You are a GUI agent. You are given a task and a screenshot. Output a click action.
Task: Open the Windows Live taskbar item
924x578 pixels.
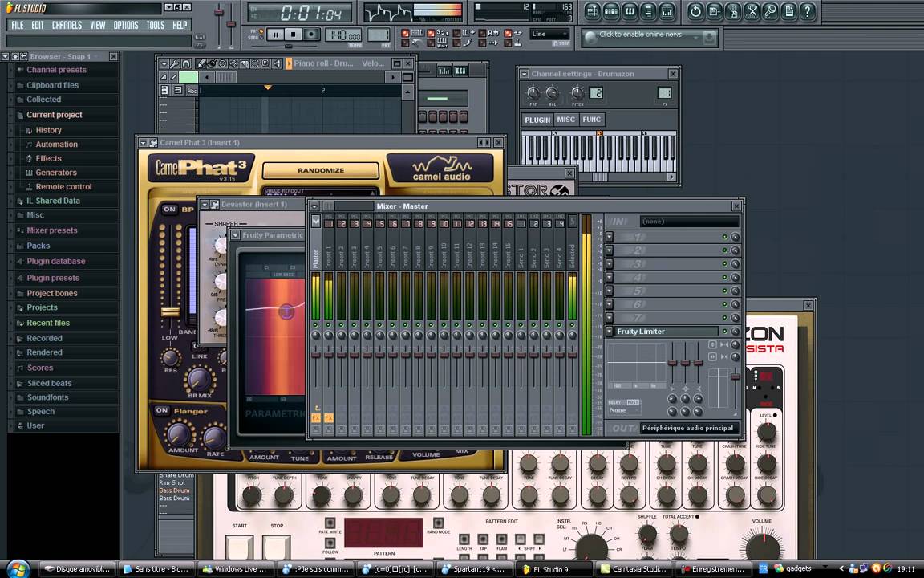point(235,569)
